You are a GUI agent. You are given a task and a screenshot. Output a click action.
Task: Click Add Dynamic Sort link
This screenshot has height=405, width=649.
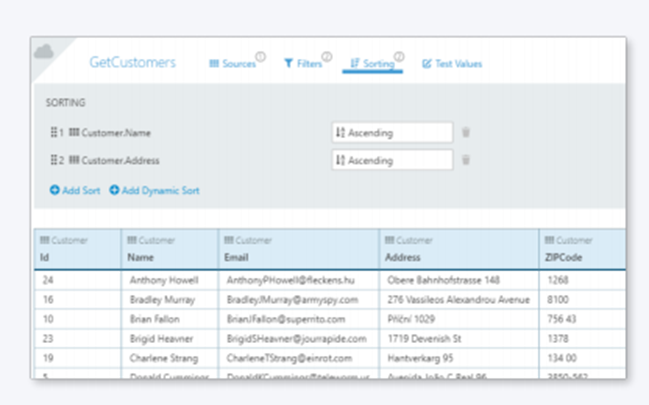pyautogui.click(x=154, y=190)
